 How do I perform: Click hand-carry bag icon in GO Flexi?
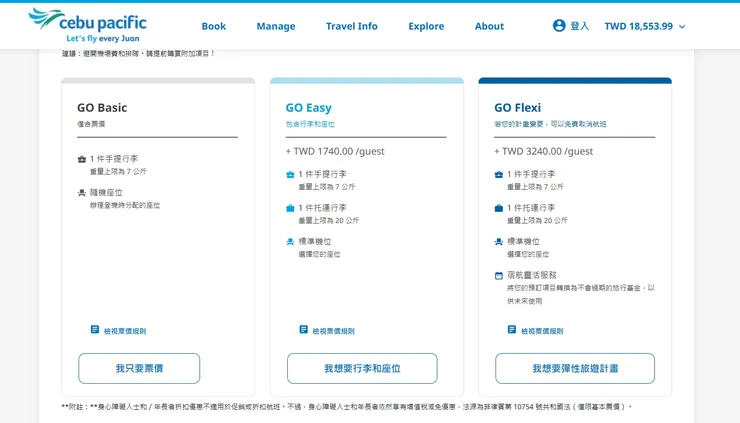(x=499, y=174)
